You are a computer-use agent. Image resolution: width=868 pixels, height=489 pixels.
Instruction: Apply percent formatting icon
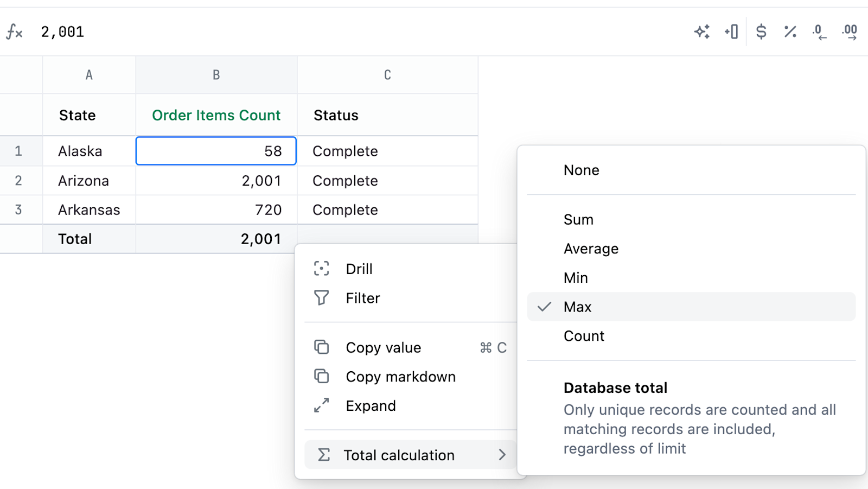pos(790,32)
